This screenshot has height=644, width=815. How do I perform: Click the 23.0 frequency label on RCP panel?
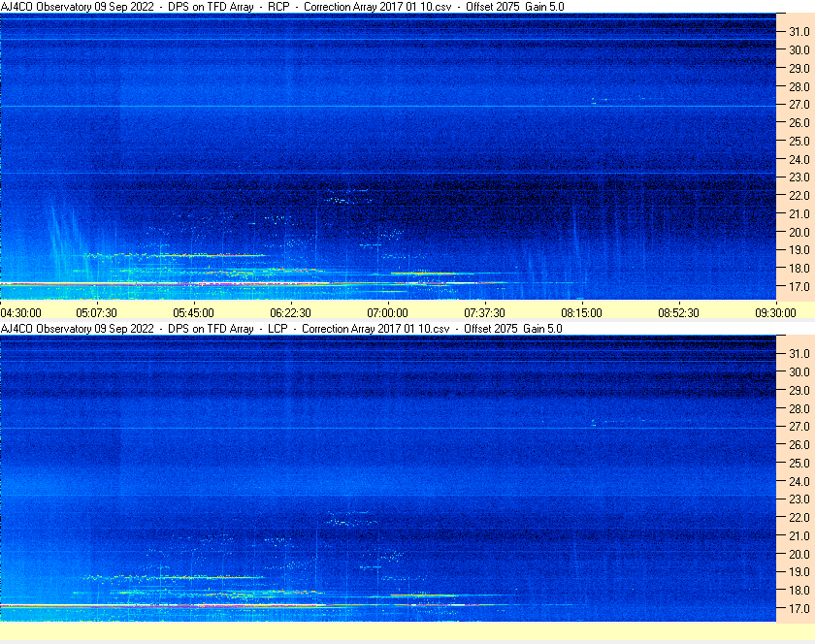coord(799,177)
